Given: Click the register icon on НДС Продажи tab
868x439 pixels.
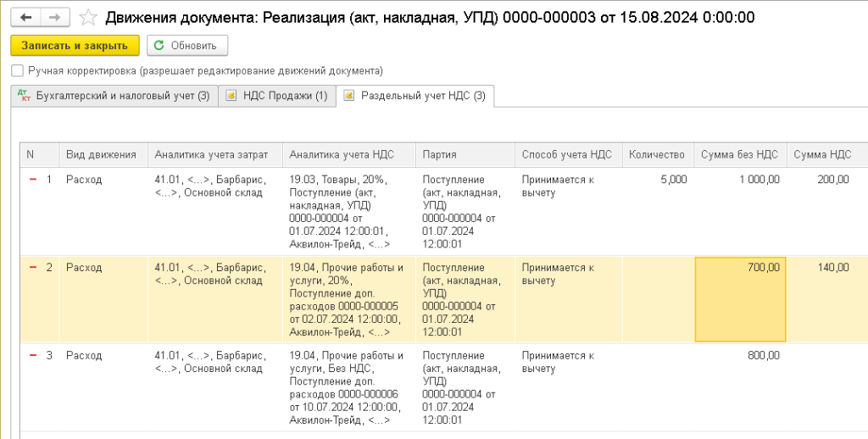Looking at the screenshot, I should 231,96.
